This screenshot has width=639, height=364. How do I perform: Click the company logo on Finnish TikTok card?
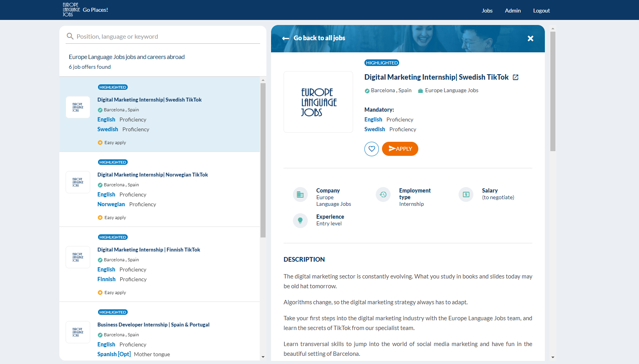[x=78, y=257]
